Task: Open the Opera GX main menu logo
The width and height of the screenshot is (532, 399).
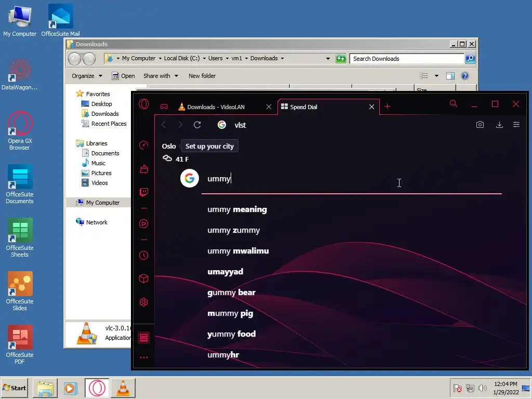Action: (144, 104)
